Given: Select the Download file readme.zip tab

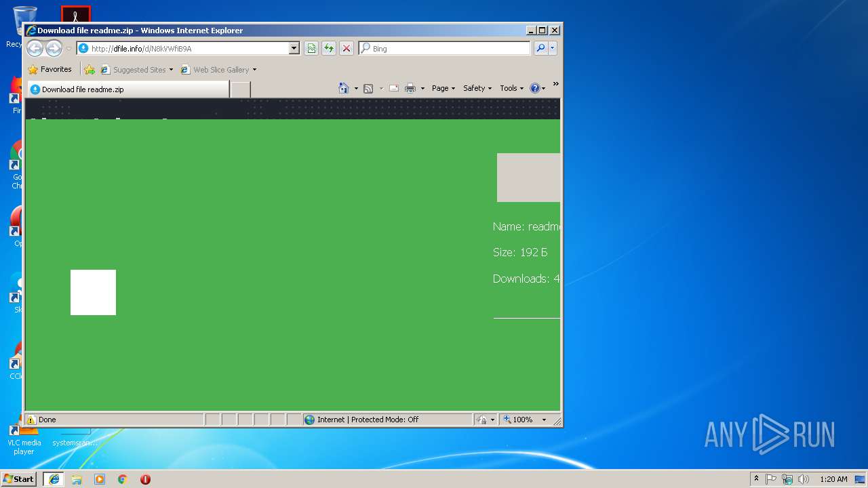Looking at the screenshot, I should (127, 89).
